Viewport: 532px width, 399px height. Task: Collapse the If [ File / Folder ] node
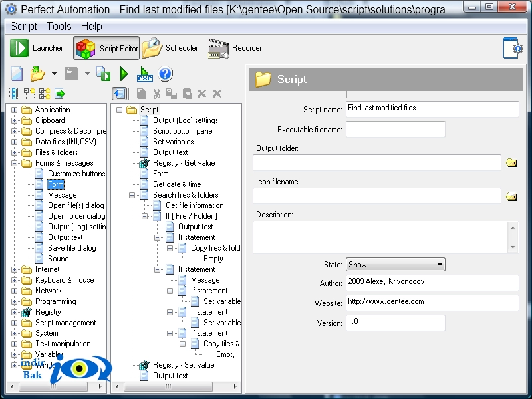[144, 217]
